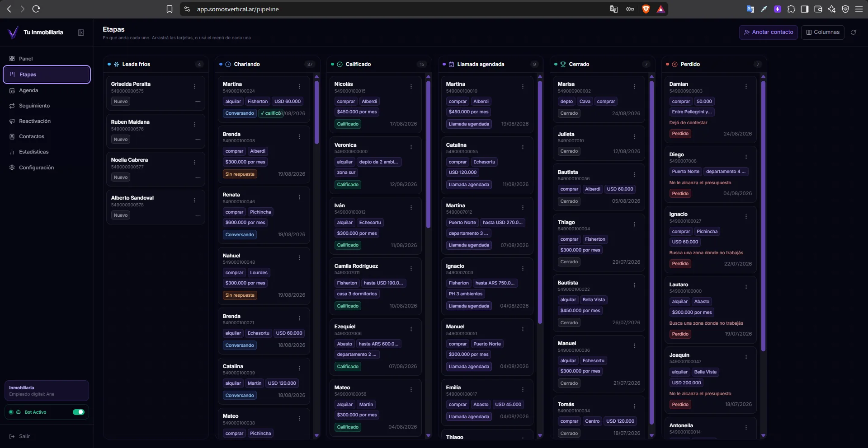
Task: Open card menu for Nicolás
Action: click(411, 87)
